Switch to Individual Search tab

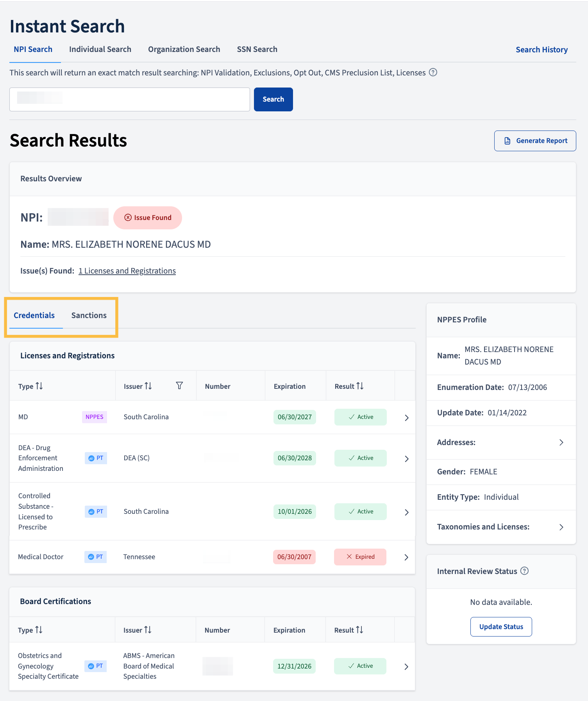click(x=100, y=49)
